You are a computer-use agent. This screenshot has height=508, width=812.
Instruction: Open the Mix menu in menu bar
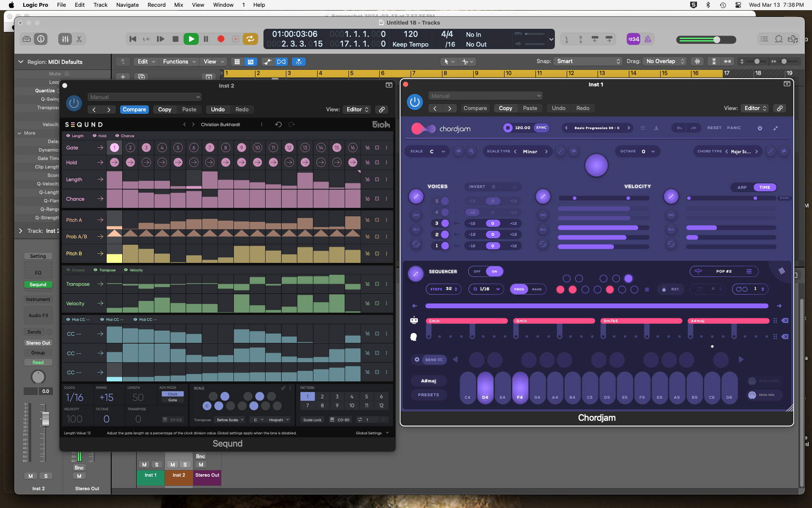coord(178,5)
